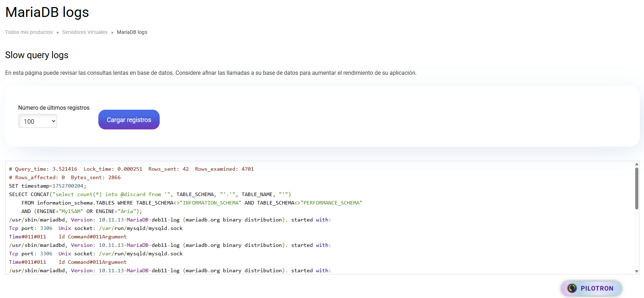The image size is (644, 298).
Task: Click the FROM information_schema.TABLES line
Action: point(192,203)
